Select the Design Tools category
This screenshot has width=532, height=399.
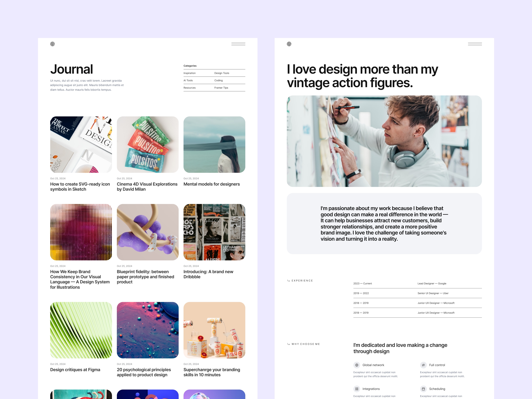221,73
